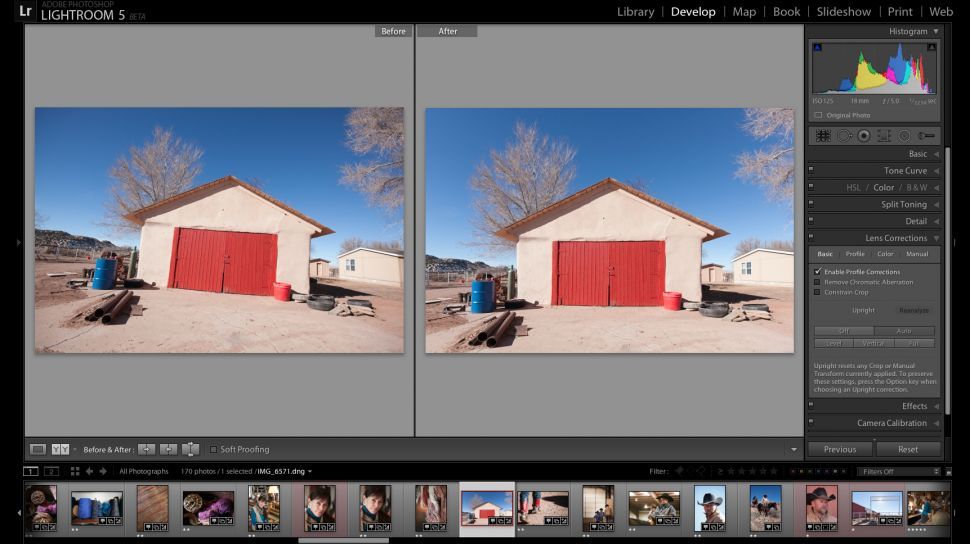Go back to previous source arrow
The height and width of the screenshot is (544, 970).
click(x=89, y=472)
